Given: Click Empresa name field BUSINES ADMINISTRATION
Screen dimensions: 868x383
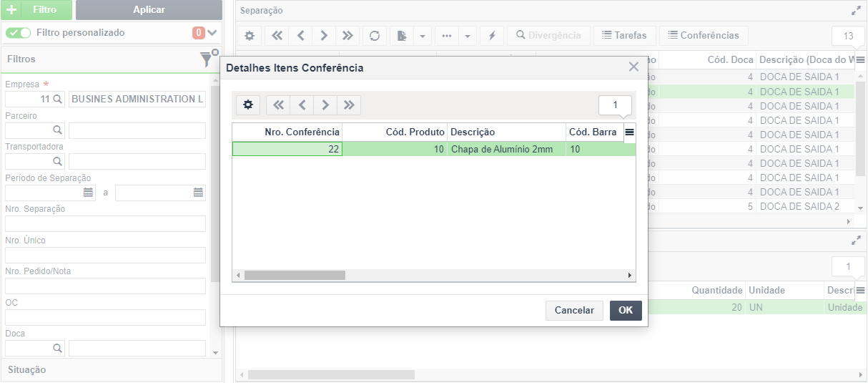Looking at the screenshot, I should pos(137,99).
